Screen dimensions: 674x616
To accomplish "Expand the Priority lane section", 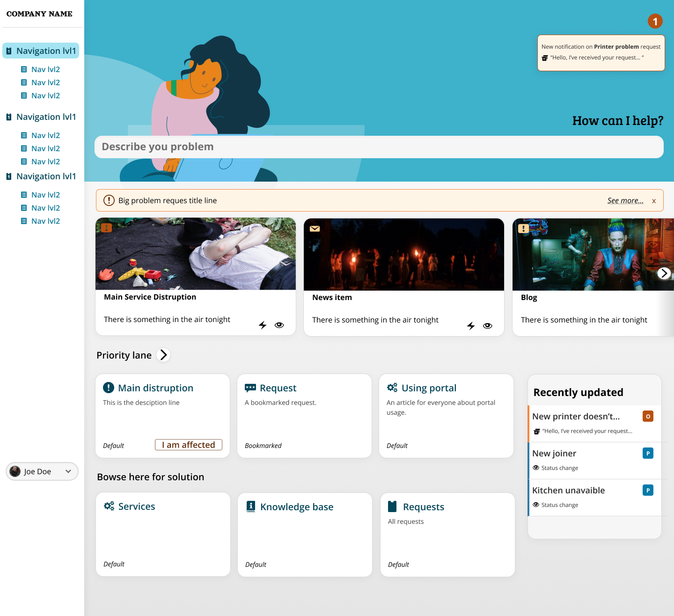I will 163,355.
